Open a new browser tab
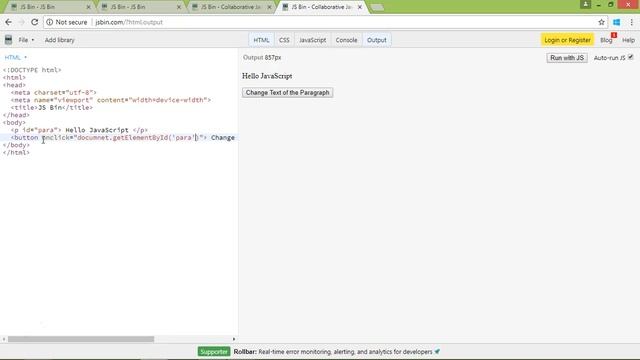Screen dimensions: 640x360 click(377, 7)
